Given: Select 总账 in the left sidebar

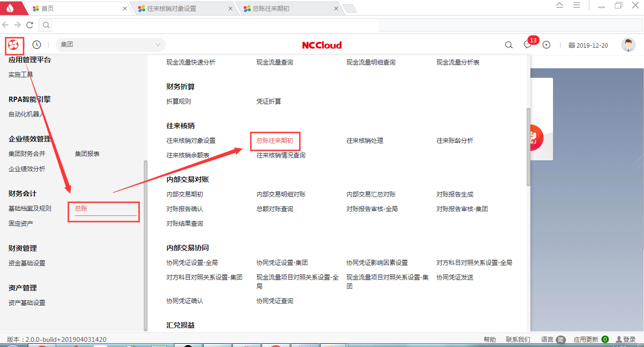Looking at the screenshot, I should click(x=81, y=208).
